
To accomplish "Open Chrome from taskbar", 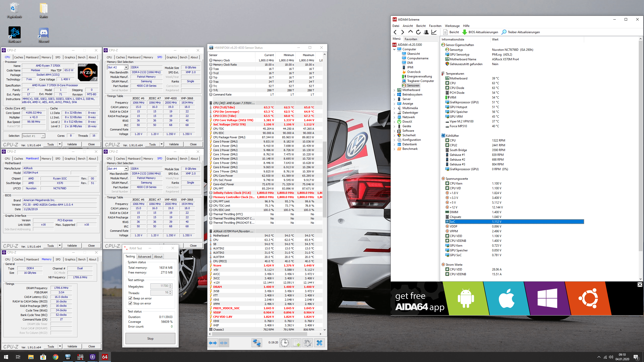I will coord(55,357).
